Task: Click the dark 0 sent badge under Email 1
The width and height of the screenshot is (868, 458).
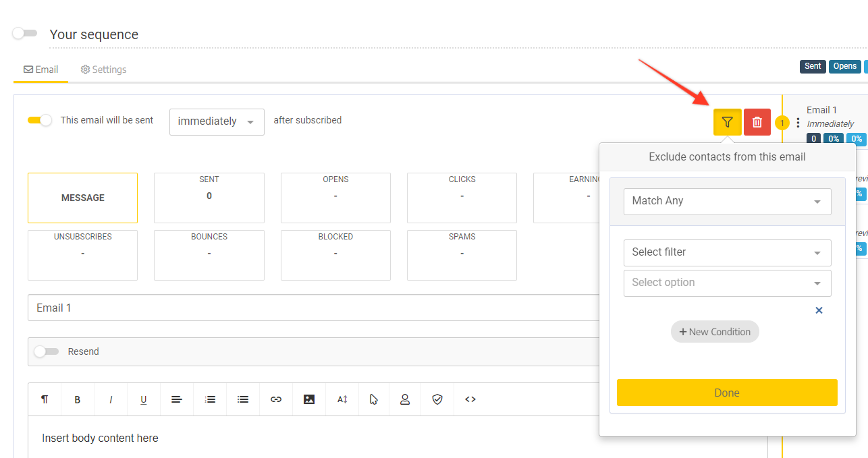Action: 813,139
